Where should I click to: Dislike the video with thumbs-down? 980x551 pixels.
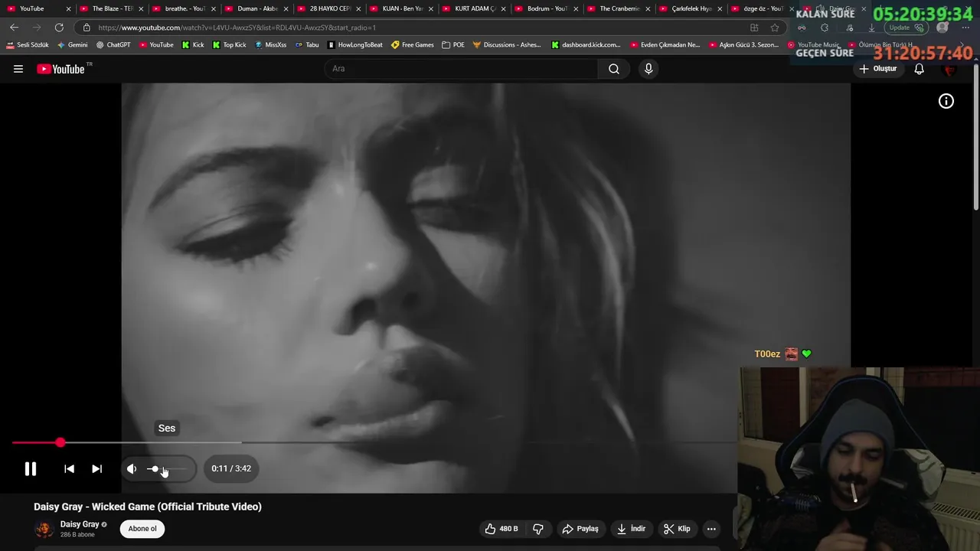538,529
